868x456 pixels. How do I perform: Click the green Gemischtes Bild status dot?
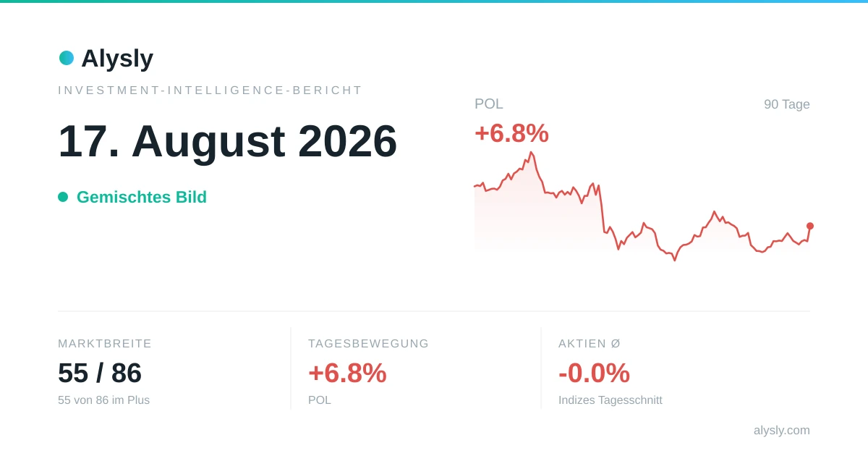(63, 197)
